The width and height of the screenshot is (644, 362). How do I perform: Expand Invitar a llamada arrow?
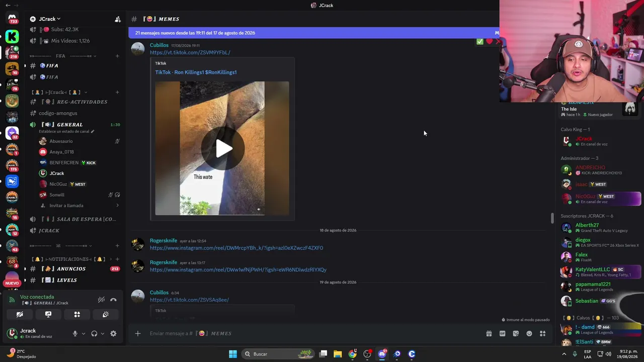117,206
